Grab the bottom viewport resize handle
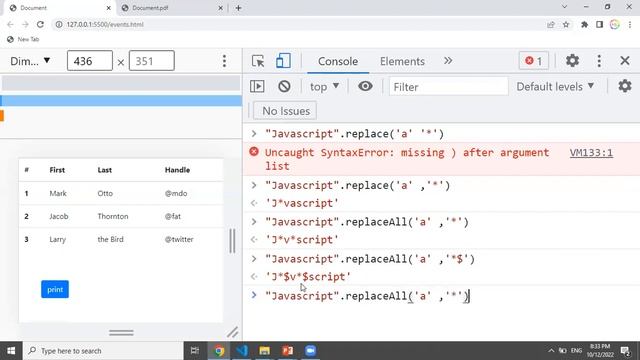This screenshot has height=360, width=640. tap(121, 333)
